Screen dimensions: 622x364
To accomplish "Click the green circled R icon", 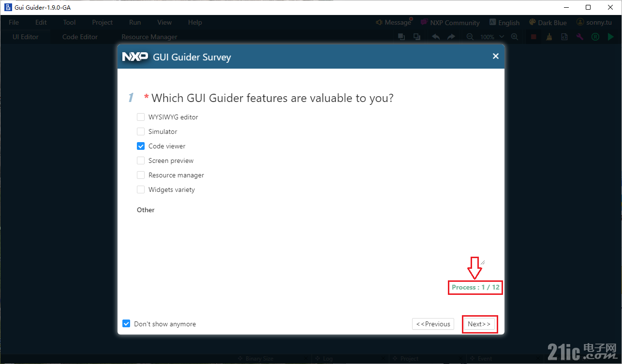I will [x=595, y=37].
